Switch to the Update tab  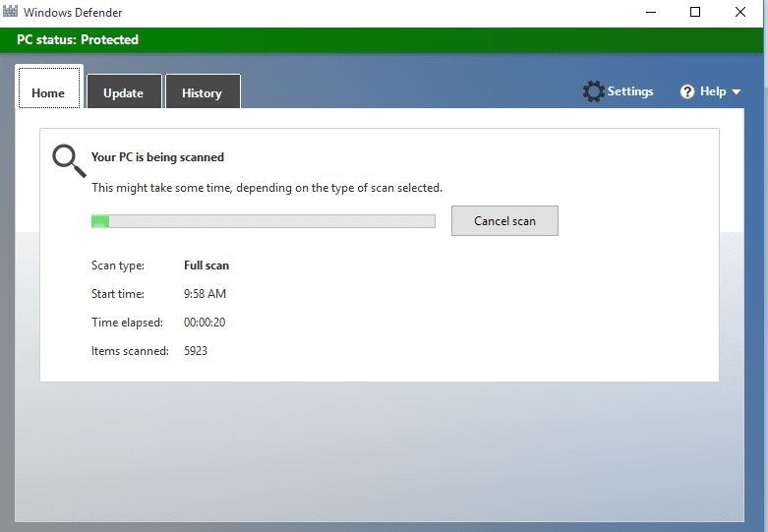pos(123,93)
